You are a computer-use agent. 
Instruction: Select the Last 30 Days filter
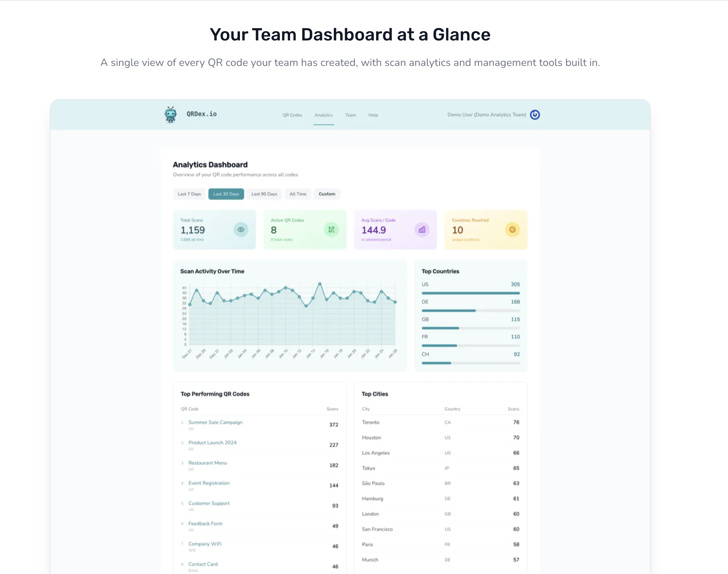(x=226, y=194)
